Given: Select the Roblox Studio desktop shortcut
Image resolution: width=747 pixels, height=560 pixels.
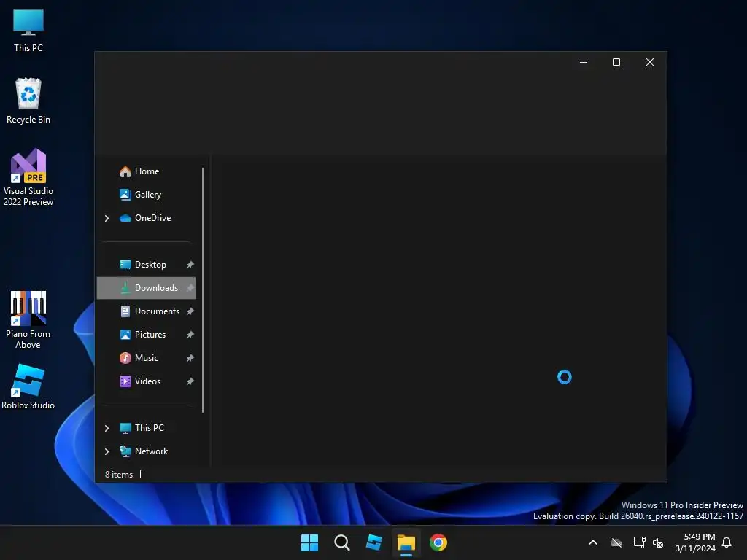Looking at the screenshot, I should tap(28, 386).
